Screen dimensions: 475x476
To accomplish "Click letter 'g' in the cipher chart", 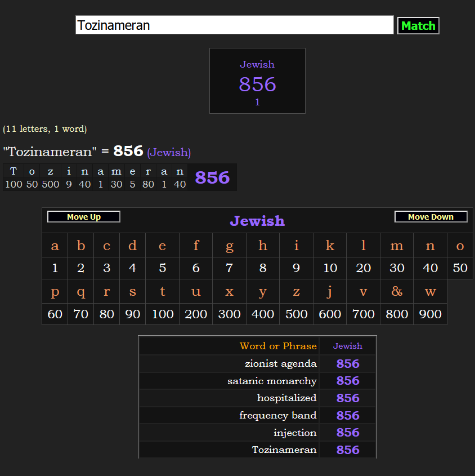I will coord(229,245).
